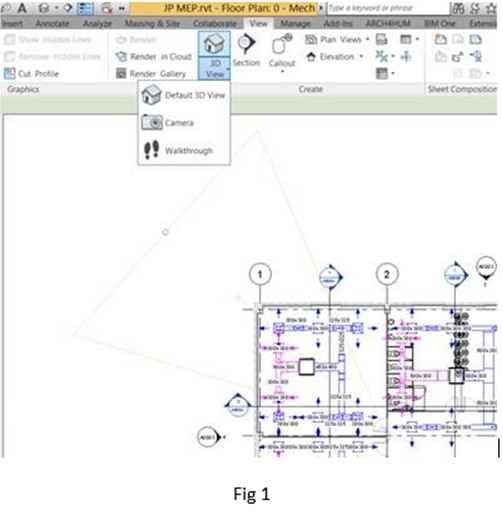
Task: Select the A0001 view marker at bottom left
Action: (x=209, y=437)
